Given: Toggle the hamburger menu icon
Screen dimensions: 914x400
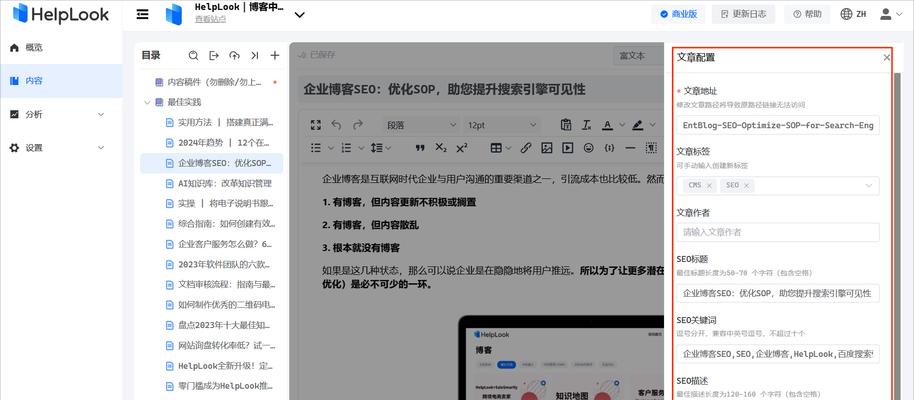Looking at the screenshot, I should [x=142, y=15].
